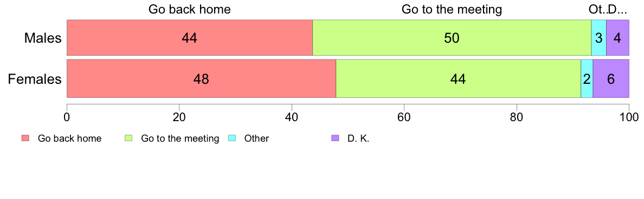Select the Females cyan segment labeled 2

(x=587, y=78)
